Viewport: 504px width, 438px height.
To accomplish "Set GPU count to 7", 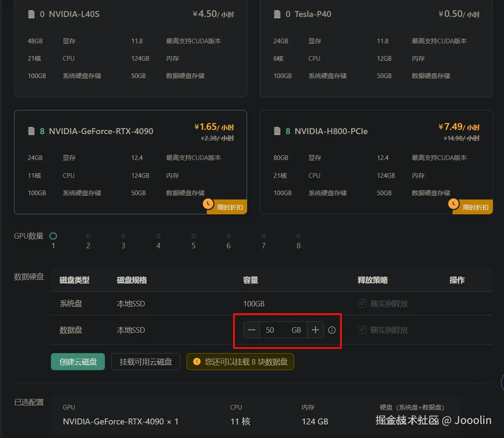I will point(264,236).
